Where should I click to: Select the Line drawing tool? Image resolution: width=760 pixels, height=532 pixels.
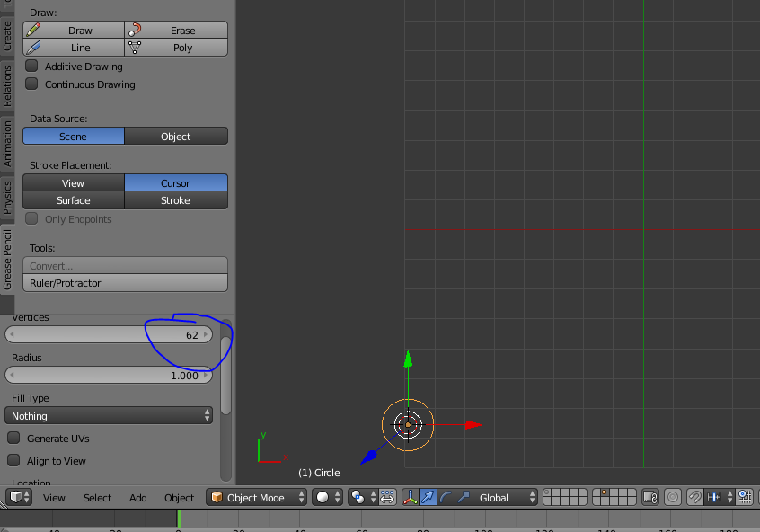coord(73,48)
